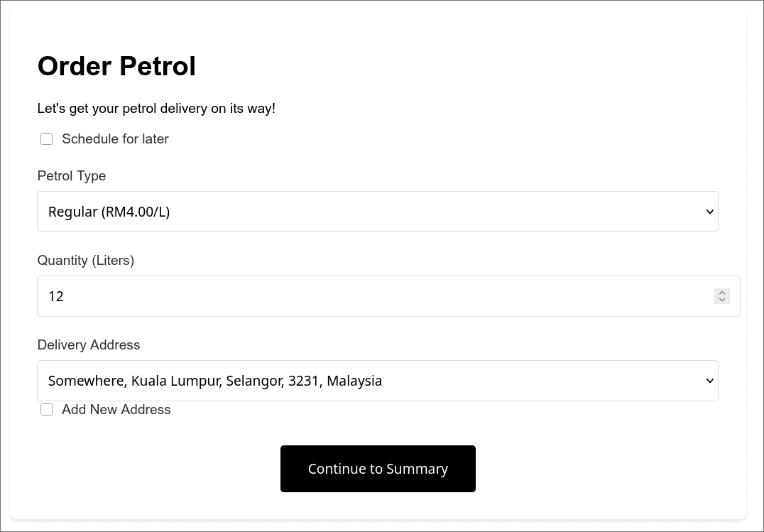Click the Delivery Address dropdown chevron
This screenshot has width=764, height=532.
tap(709, 381)
